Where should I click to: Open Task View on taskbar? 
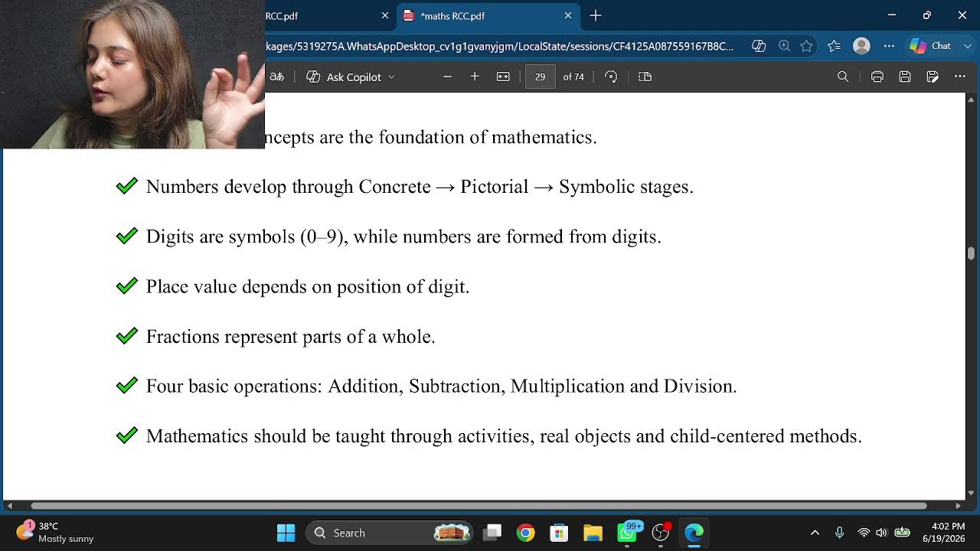492,533
